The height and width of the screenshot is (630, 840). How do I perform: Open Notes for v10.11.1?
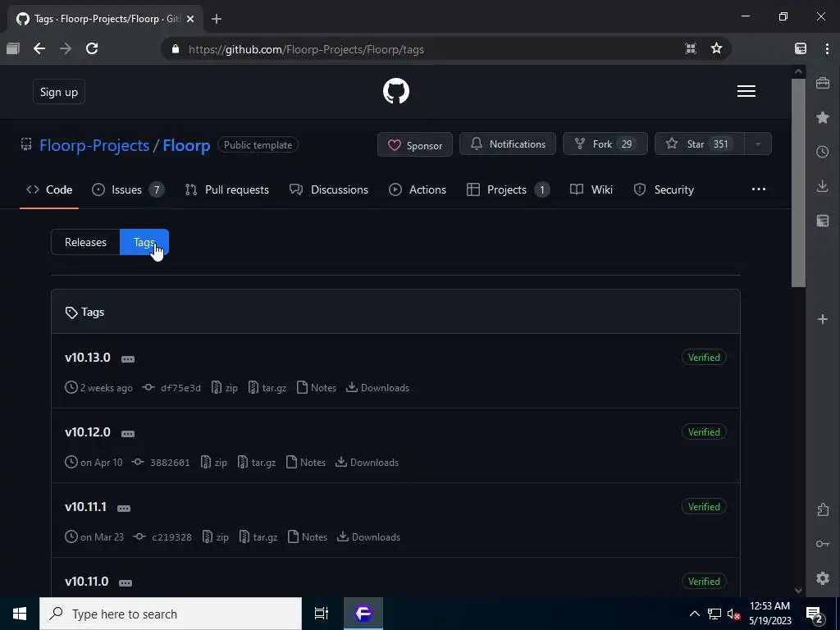[x=308, y=536]
